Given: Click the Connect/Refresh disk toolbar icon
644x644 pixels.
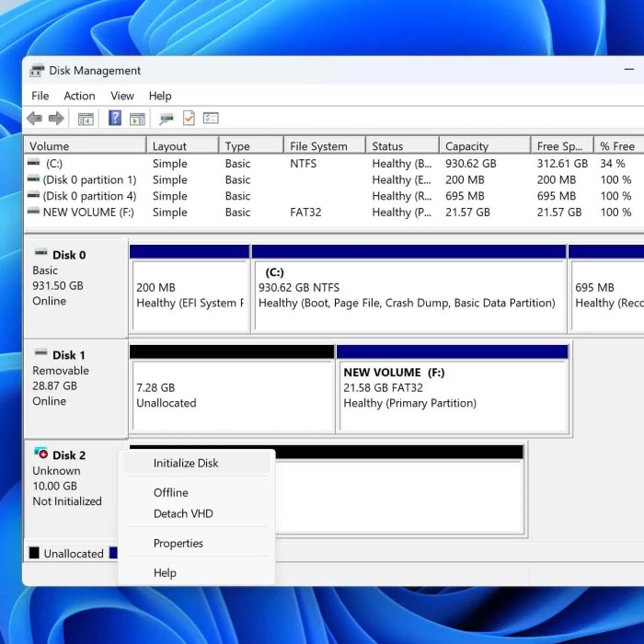Looking at the screenshot, I should tap(167, 119).
